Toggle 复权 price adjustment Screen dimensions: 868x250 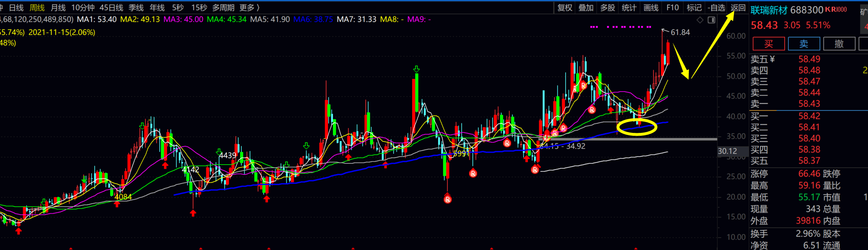pos(565,8)
